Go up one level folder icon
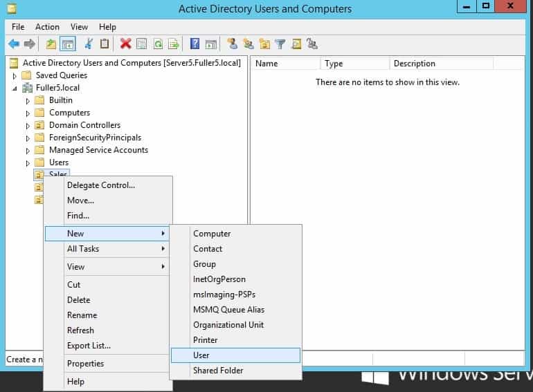 51,44
